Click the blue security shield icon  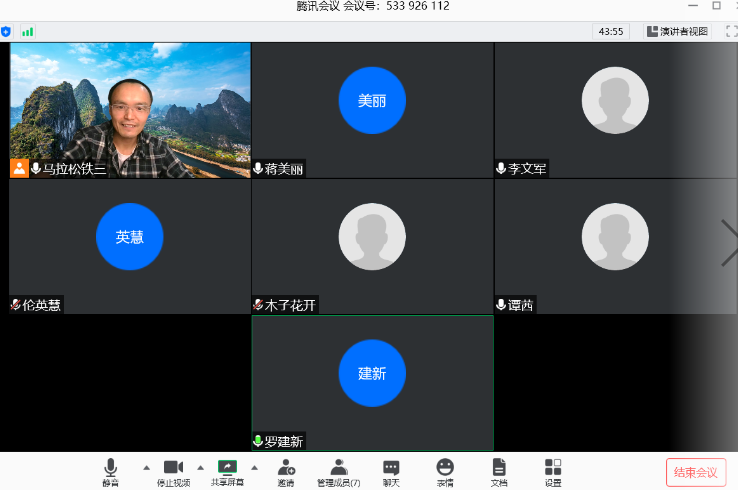coord(7,32)
